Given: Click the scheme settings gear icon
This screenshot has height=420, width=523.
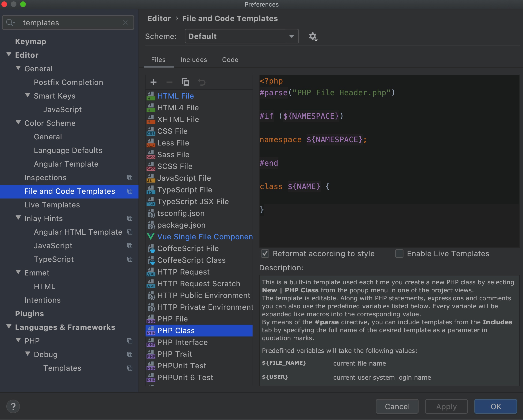Looking at the screenshot, I should click(313, 36).
